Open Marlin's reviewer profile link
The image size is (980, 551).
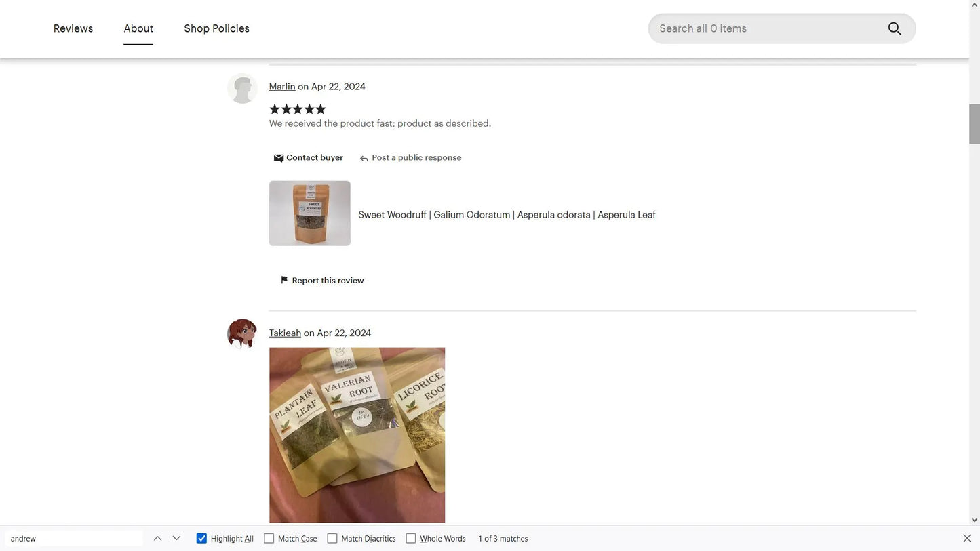[282, 87]
